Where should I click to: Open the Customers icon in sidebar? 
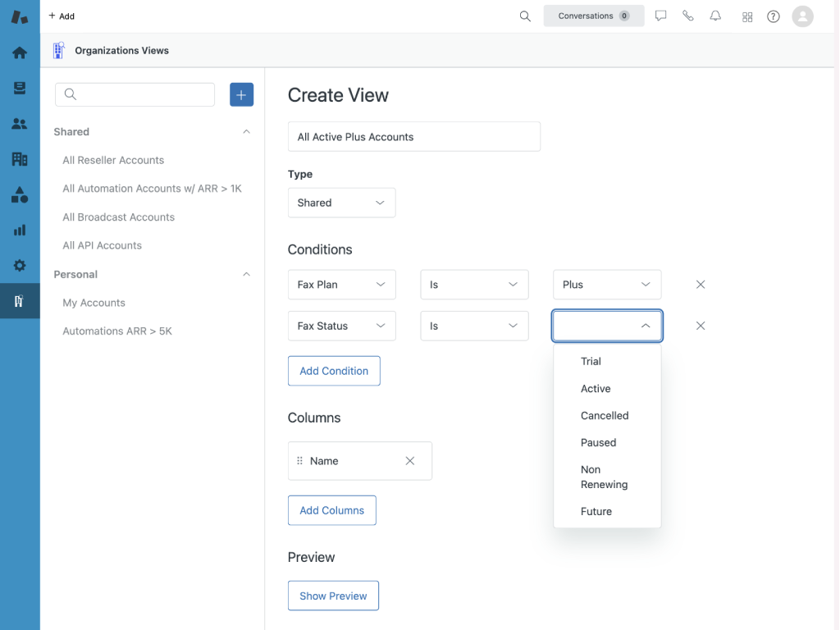click(20, 124)
